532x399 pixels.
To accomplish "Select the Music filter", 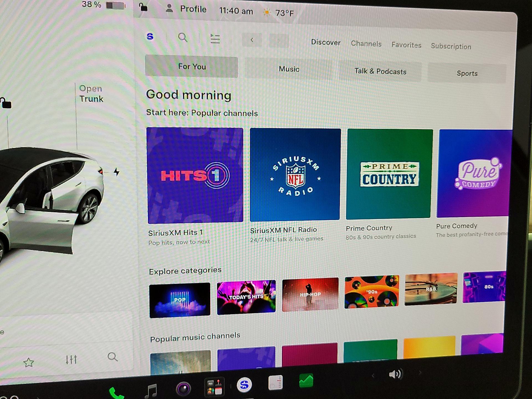I will 289,69.
